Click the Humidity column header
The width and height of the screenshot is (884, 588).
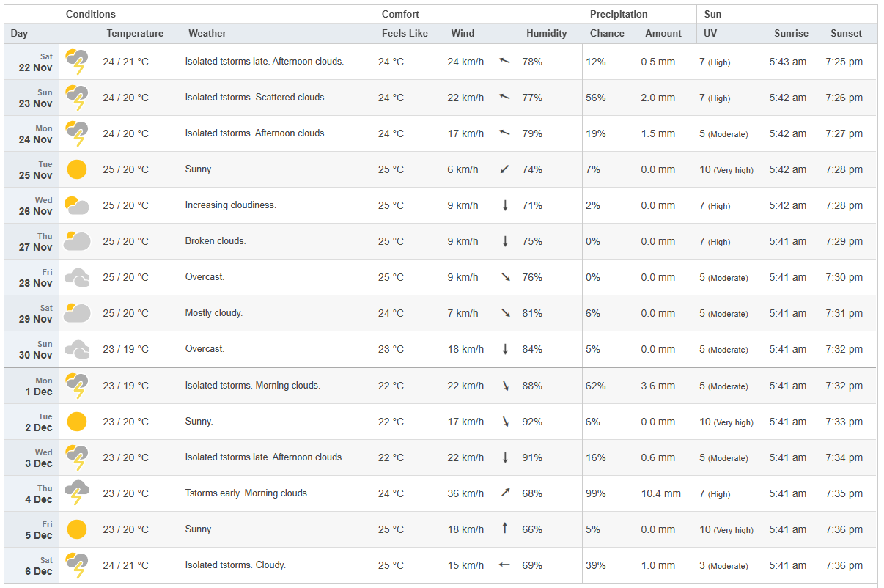tap(546, 34)
